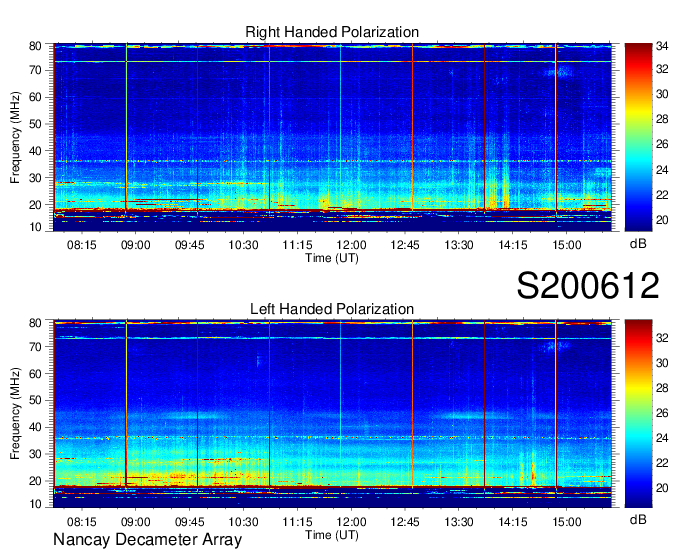The height and width of the screenshot is (552, 680).
Task: Click the lower colorbar near the 28 dB yellow
Action: click(638, 388)
